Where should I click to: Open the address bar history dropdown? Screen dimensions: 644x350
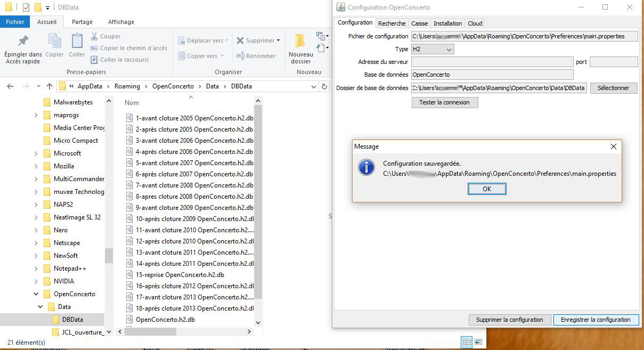pyautogui.click(x=313, y=86)
